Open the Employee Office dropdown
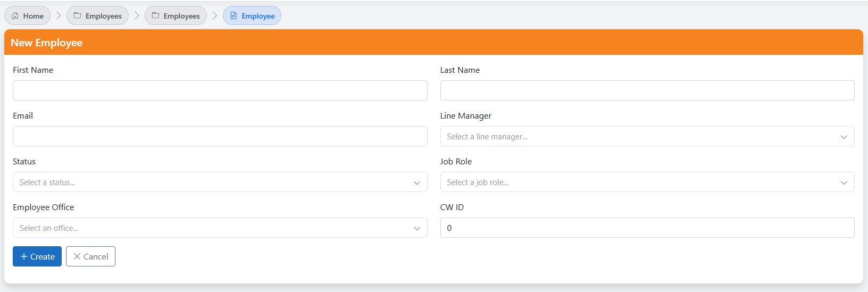Image resolution: width=868 pixels, height=292 pixels. click(220, 228)
